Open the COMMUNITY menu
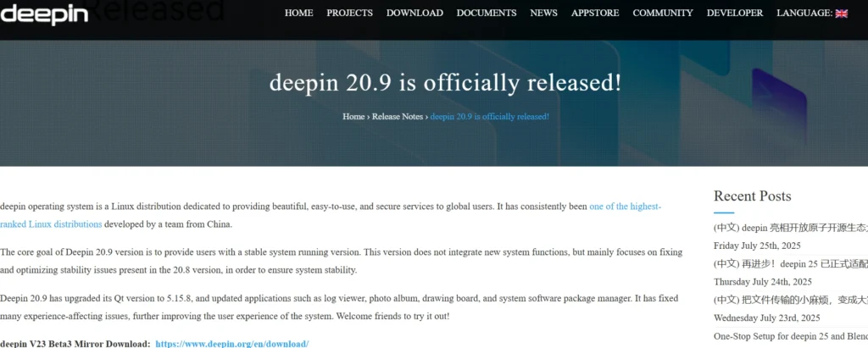868x348 pixels. (663, 13)
